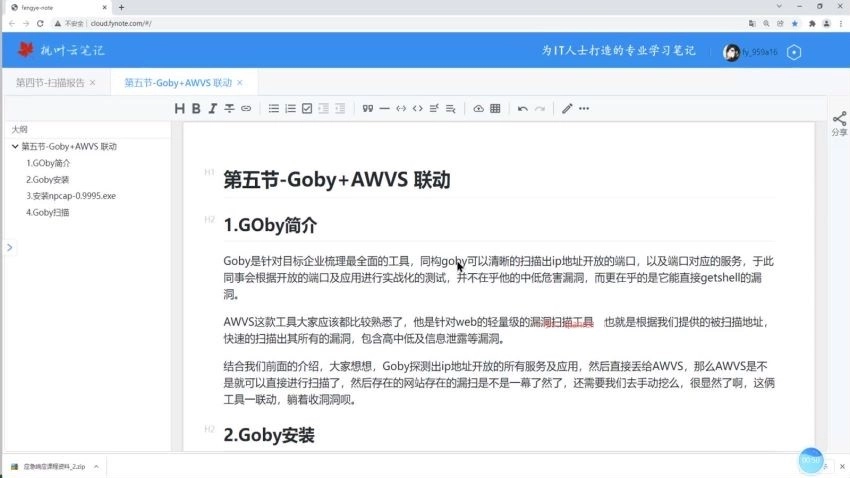Click the last paragraph-format icon before cloud
This screenshot has width=850, height=478.
[450, 108]
